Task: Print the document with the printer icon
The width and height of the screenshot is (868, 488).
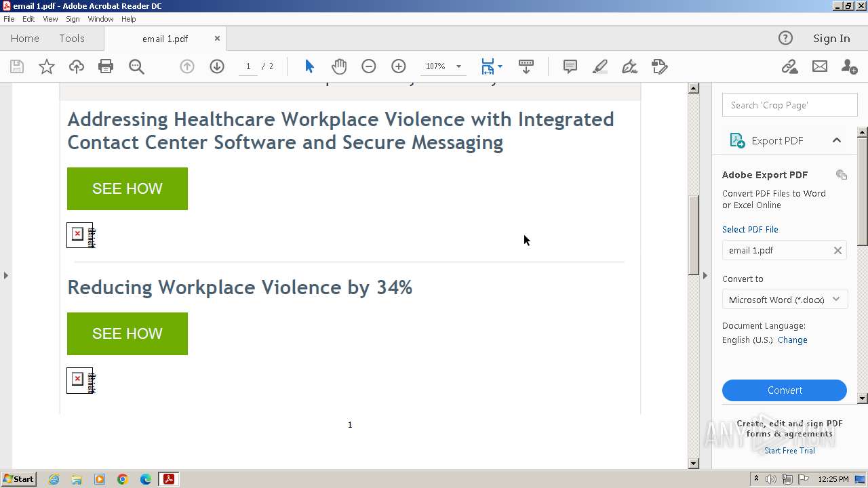Action: pyautogui.click(x=106, y=66)
